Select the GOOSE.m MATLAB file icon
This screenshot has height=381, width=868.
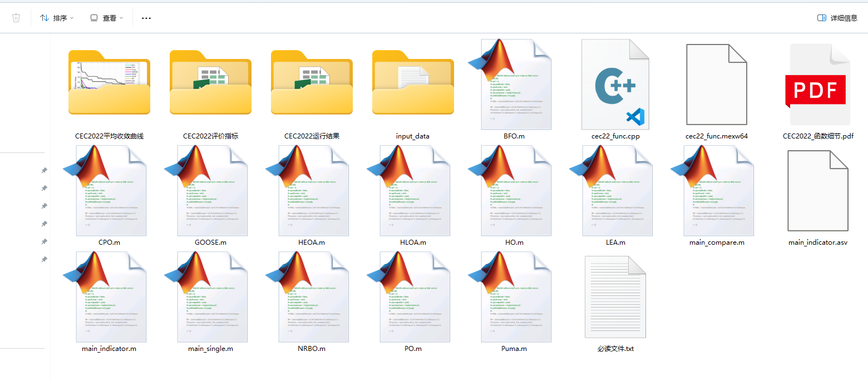click(x=206, y=191)
